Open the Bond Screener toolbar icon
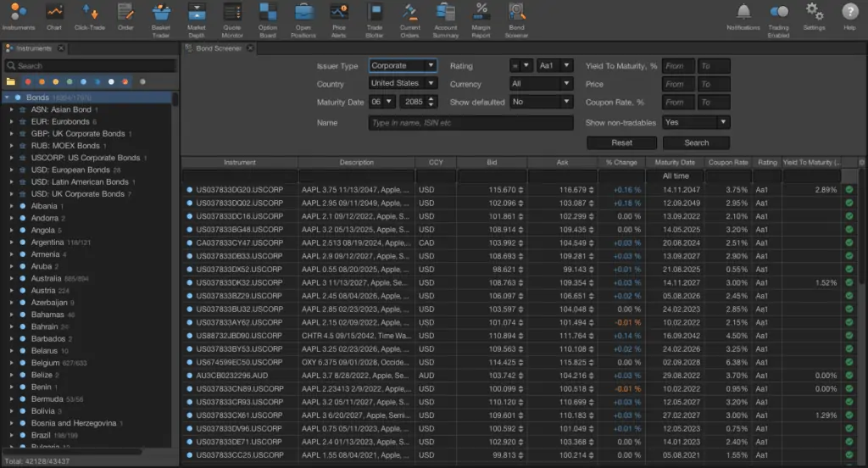 tap(516, 20)
